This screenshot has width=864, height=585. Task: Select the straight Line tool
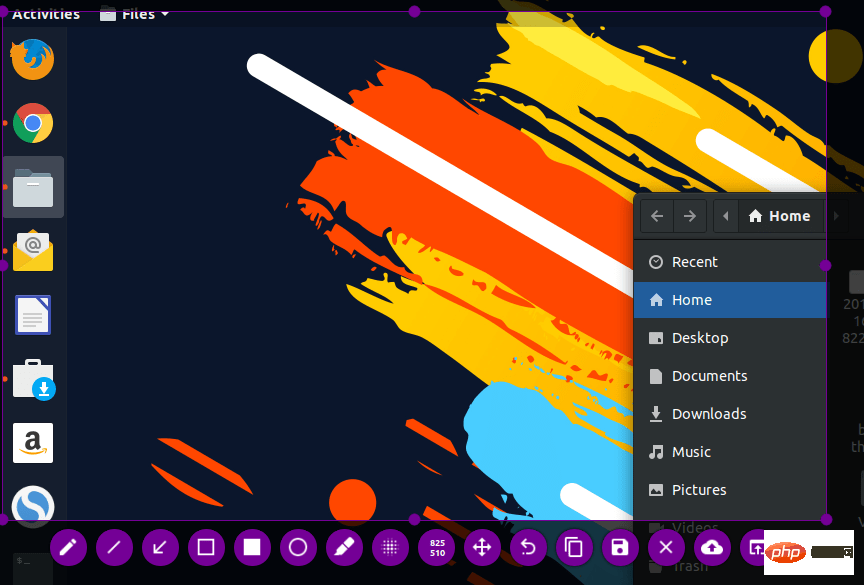pos(114,548)
